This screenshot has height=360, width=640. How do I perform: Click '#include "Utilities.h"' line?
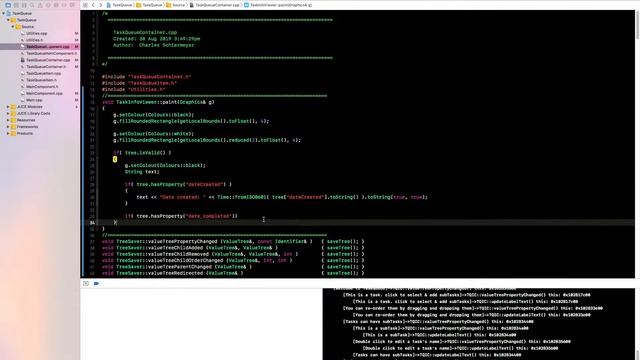point(133,89)
